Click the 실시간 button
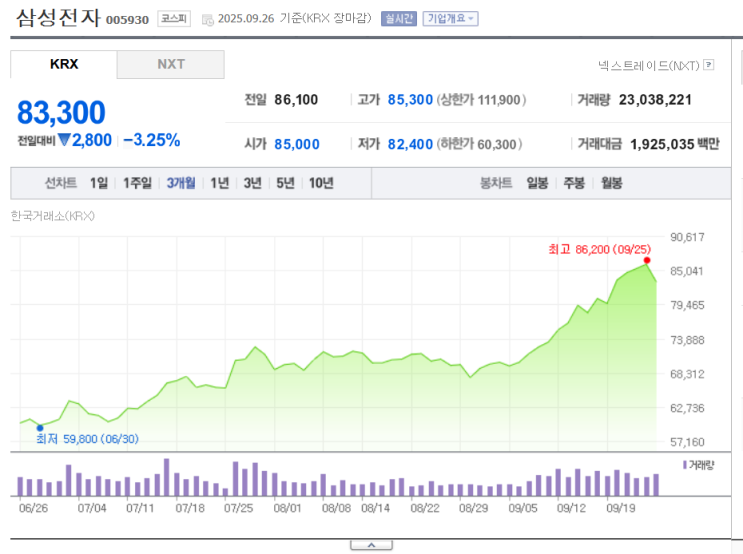 coord(399,18)
